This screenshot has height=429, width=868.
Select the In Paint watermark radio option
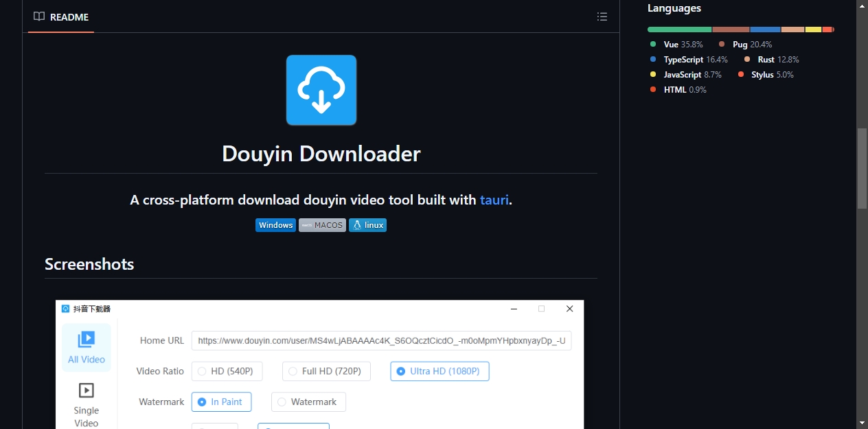coord(221,402)
